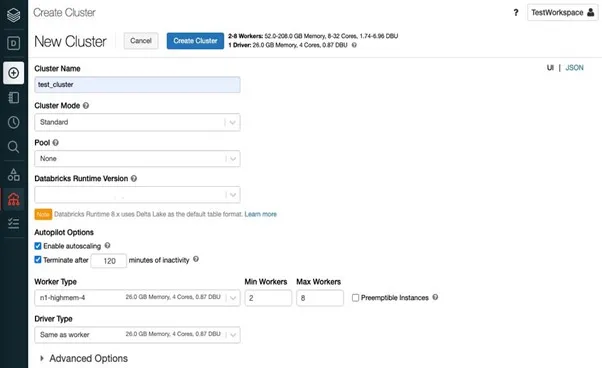Open the Cluster Mode Standard dropdown
Image resolution: width=602 pixels, height=368 pixels.
(137, 122)
